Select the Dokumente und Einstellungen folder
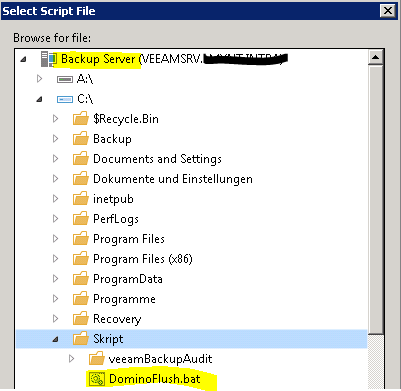This screenshot has height=391, width=401. coord(173,179)
